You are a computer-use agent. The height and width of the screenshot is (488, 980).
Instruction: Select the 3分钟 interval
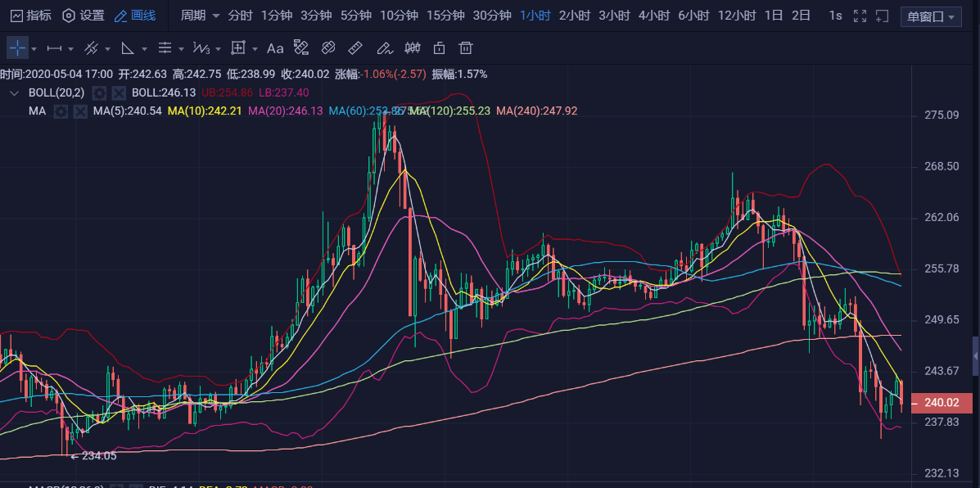316,16
